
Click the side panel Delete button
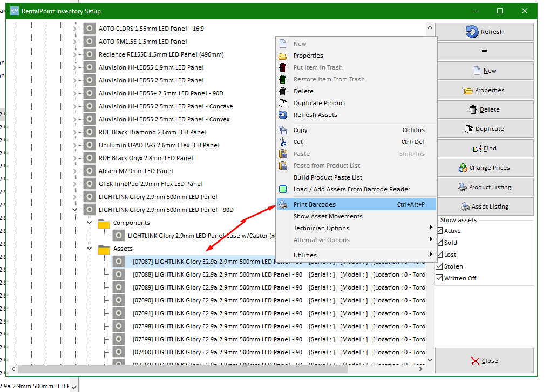point(484,109)
